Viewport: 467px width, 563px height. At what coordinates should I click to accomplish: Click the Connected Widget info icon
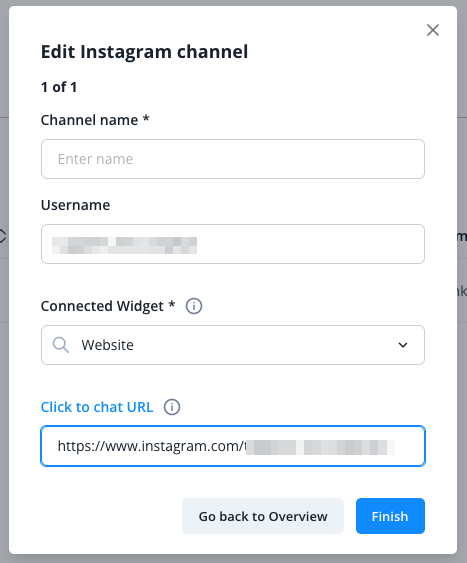[x=194, y=306]
